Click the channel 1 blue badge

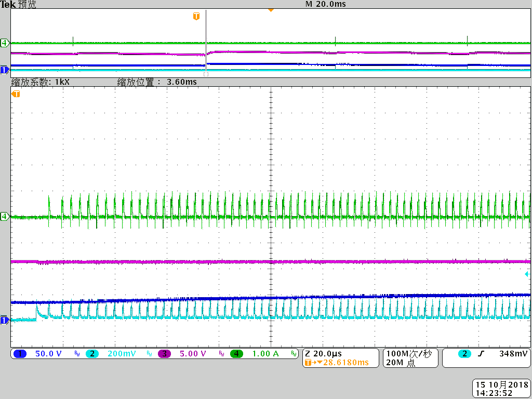click(x=20, y=353)
